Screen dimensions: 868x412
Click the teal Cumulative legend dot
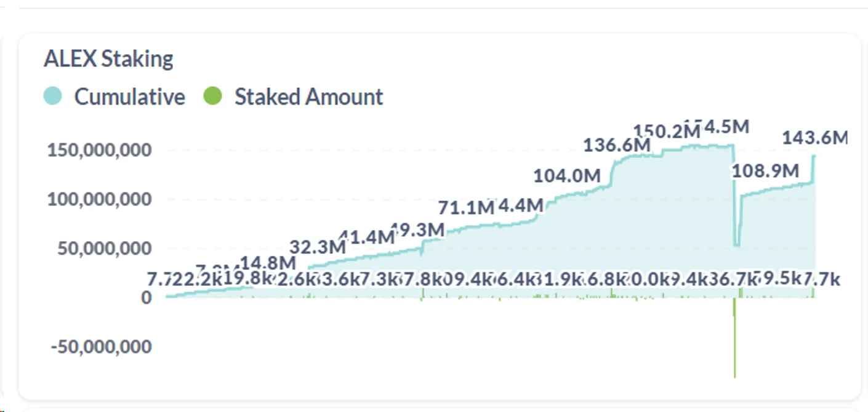coord(53,97)
